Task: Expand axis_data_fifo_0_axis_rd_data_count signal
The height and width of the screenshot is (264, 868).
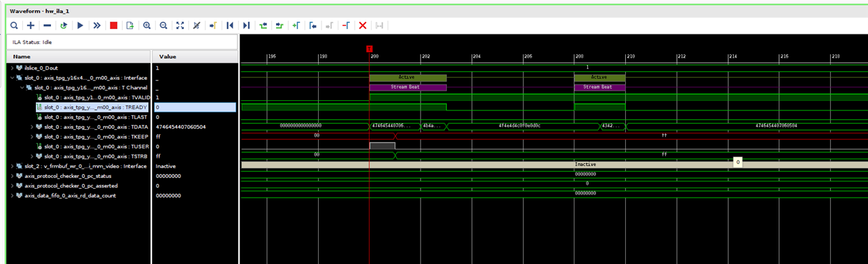Action: point(12,195)
